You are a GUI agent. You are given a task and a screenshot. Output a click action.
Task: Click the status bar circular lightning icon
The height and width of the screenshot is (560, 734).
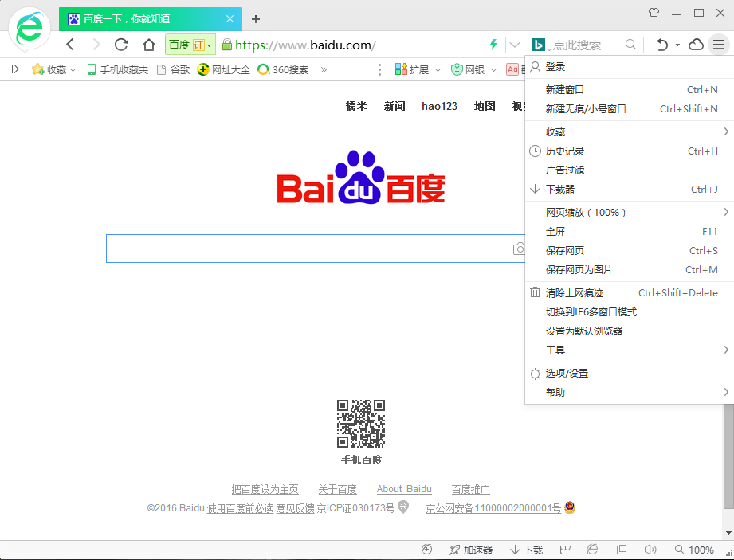click(426, 550)
